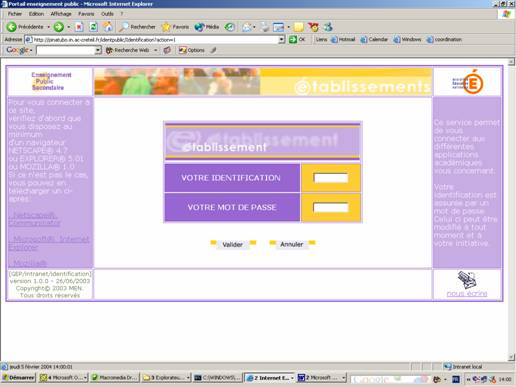
Task: Click the Votre Mot de Passe field
Action: click(x=331, y=207)
